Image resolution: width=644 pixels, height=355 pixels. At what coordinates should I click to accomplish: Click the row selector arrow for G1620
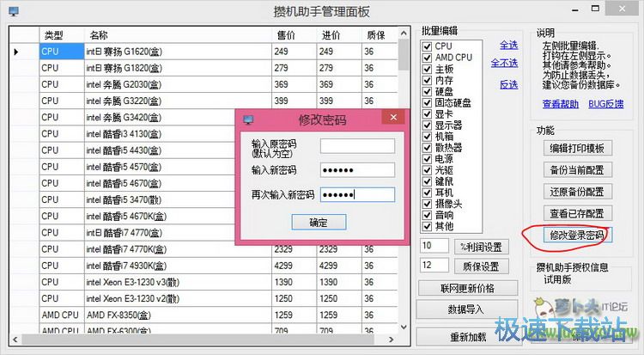pos(16,52)
